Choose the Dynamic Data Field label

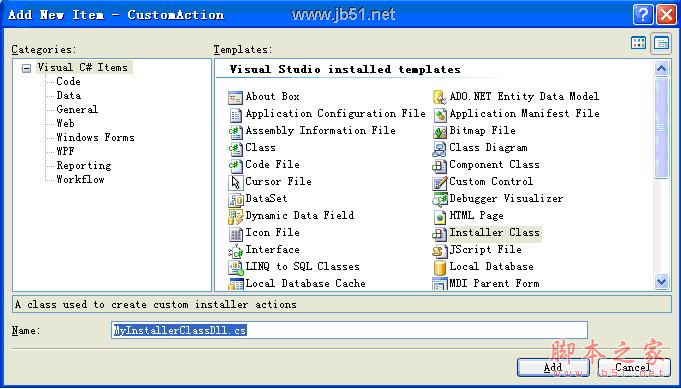point(300,216)
